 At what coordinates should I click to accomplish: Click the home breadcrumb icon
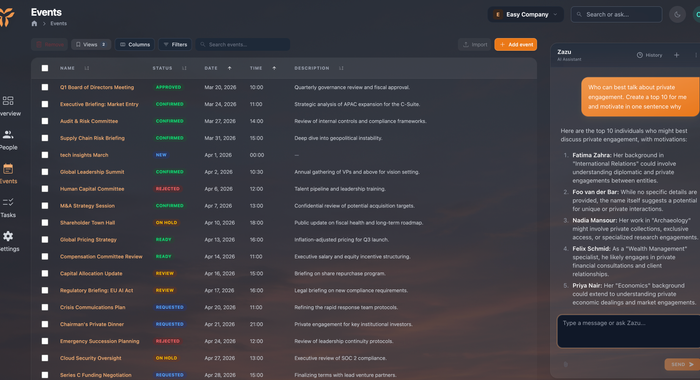click(x=34, y=24)
